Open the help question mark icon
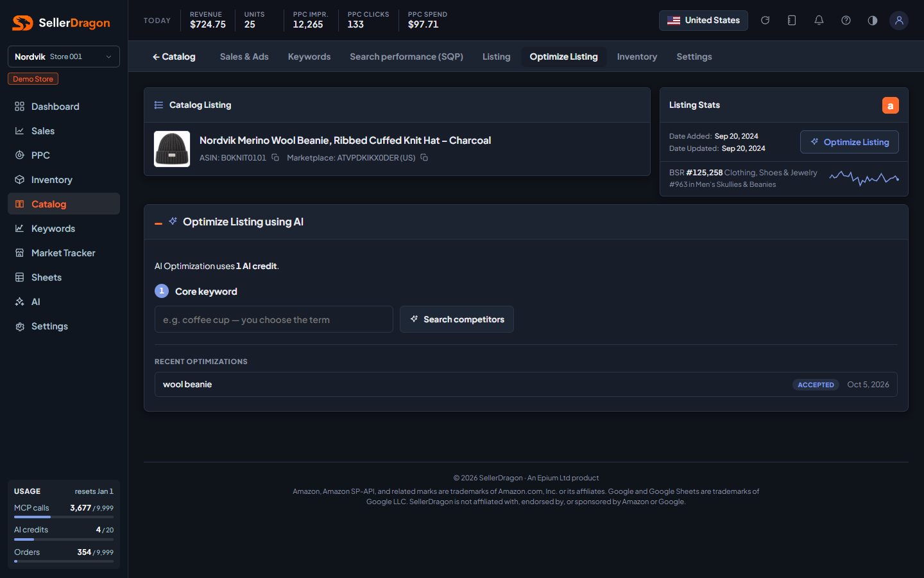Screen dimensions: 924x578 (846, 21)
